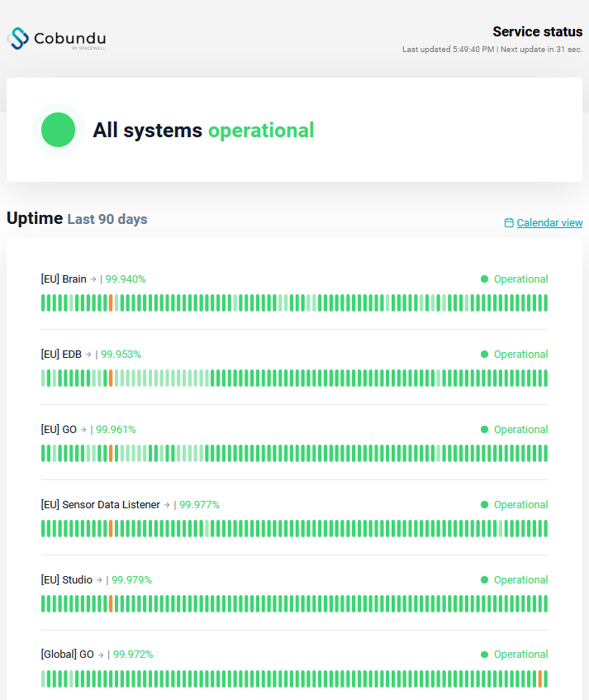This screenshot has width=589, height=700.
Task: Click the arrow icon next to [EU] Studio
Action: coord(99,580)
